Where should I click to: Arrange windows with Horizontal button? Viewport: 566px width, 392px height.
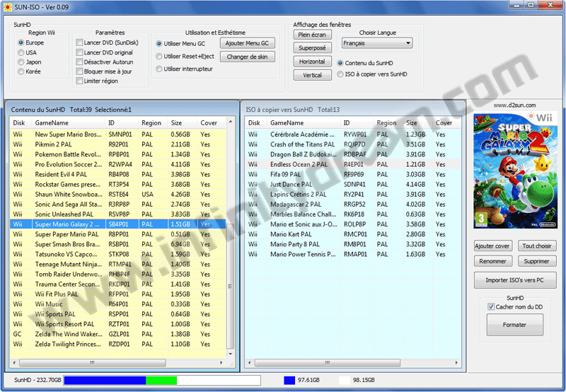coord(312,62)
